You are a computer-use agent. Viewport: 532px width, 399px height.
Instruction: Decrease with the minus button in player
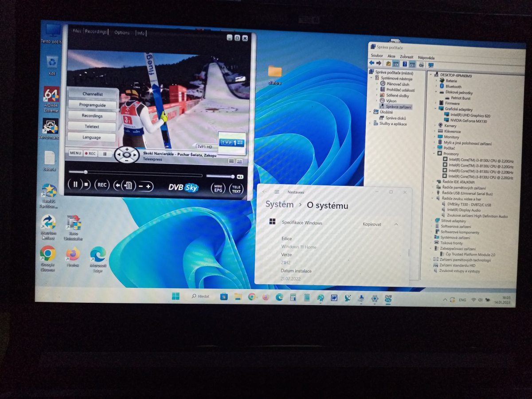(141, 187)
